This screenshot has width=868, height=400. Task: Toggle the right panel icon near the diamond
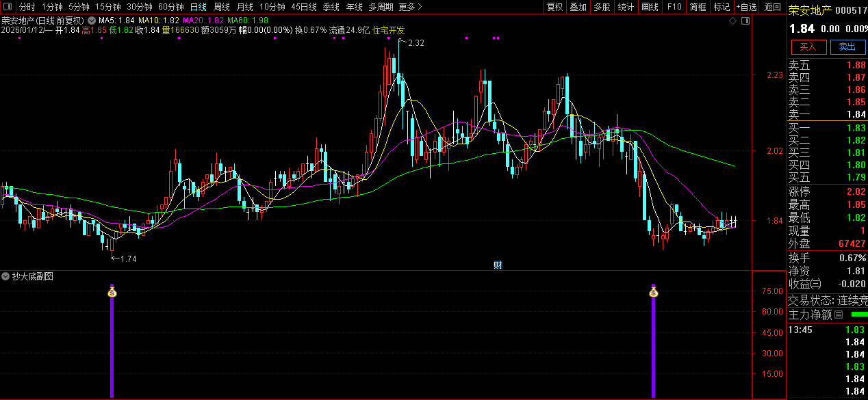[745, 21]
